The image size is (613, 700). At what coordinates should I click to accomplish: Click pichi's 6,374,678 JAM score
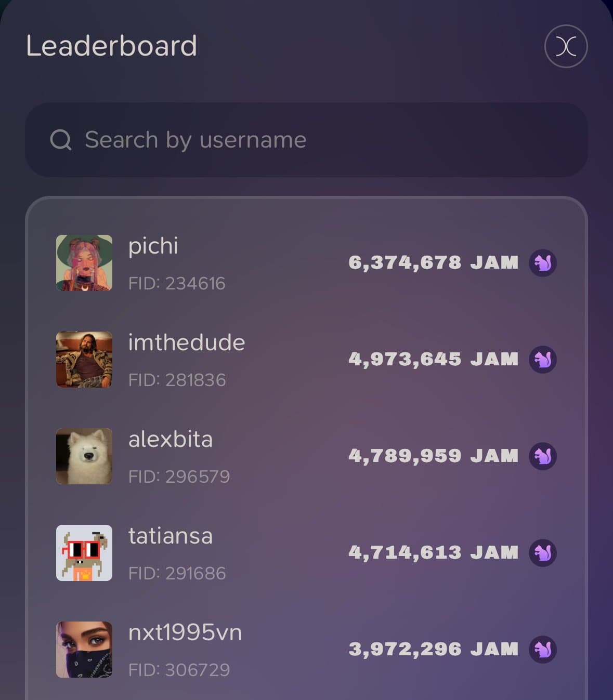pyautogui.click(x=434, y=263)
